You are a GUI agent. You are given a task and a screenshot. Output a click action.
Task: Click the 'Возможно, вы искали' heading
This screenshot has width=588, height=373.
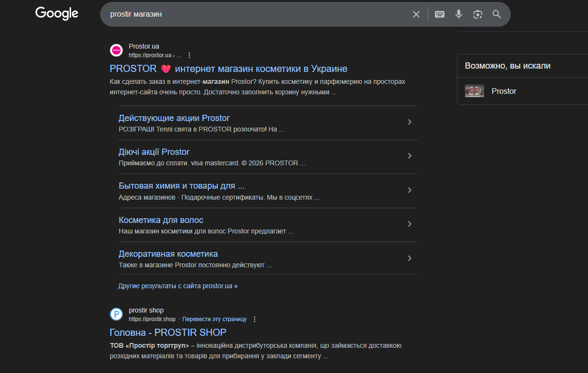tap(508, 66)
